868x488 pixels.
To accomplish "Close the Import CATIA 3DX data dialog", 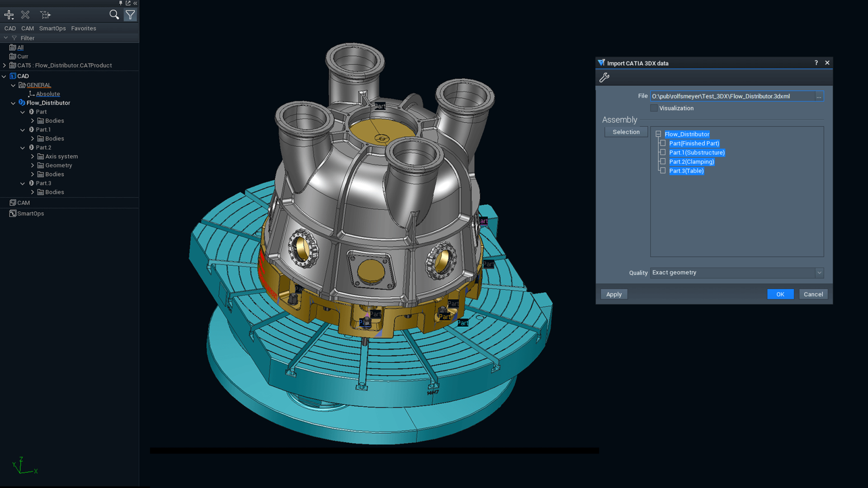I will (x=827, y=63).
